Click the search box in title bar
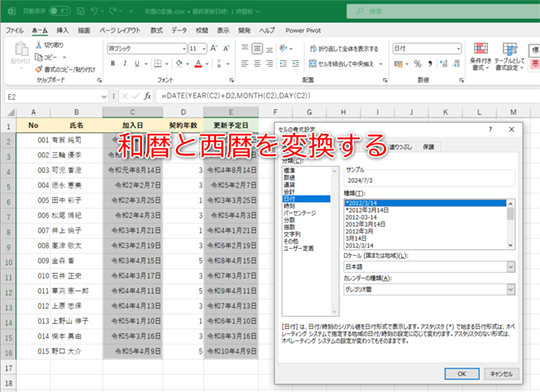This screenshot has height=392, width=540. pos(443,11)
